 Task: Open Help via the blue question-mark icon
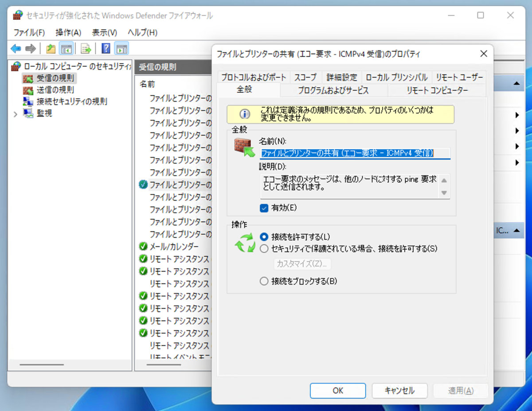106,48
